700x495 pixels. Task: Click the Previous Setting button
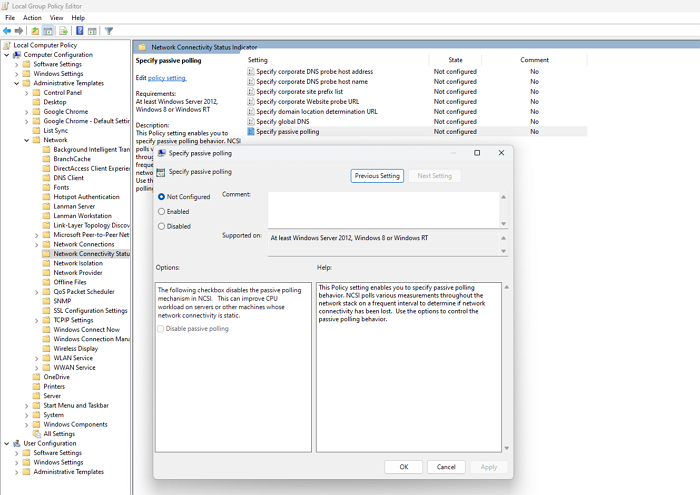[377, 176]
